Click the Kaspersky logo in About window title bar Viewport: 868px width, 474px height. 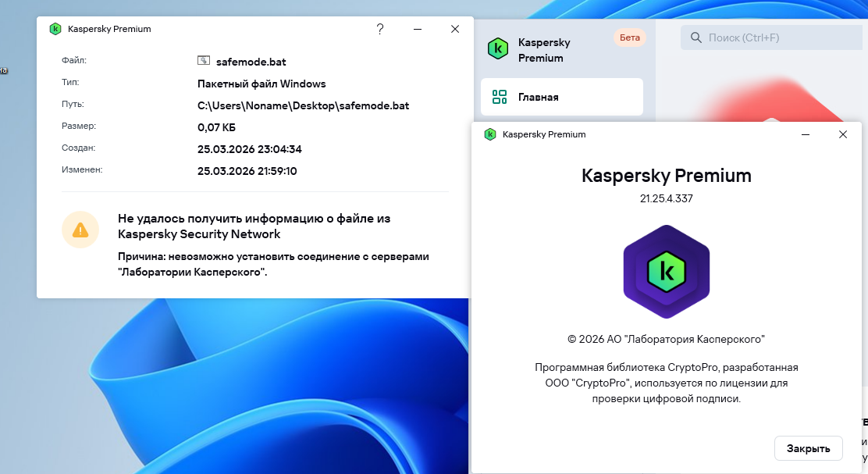pyautogui.click(x=490, y=134)
